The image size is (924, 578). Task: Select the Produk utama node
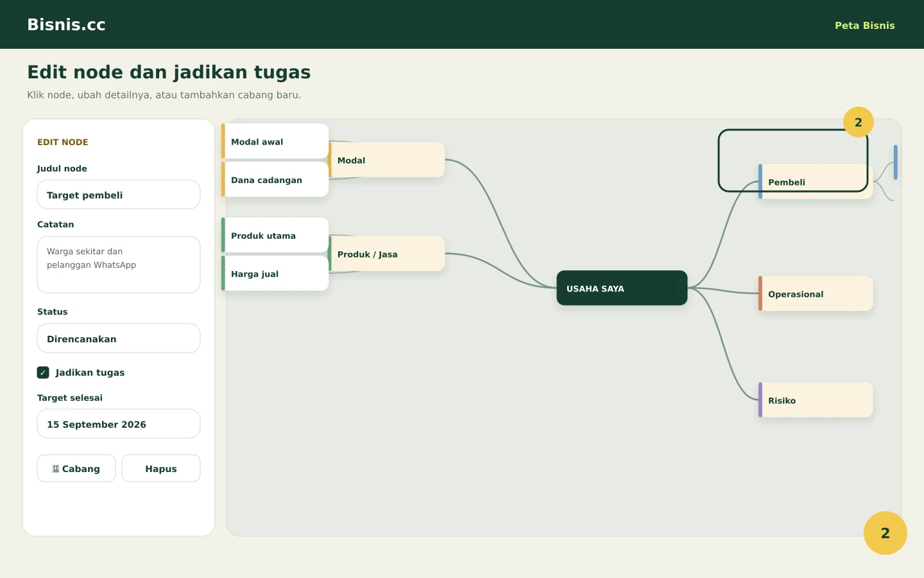(x=275, y=235)
